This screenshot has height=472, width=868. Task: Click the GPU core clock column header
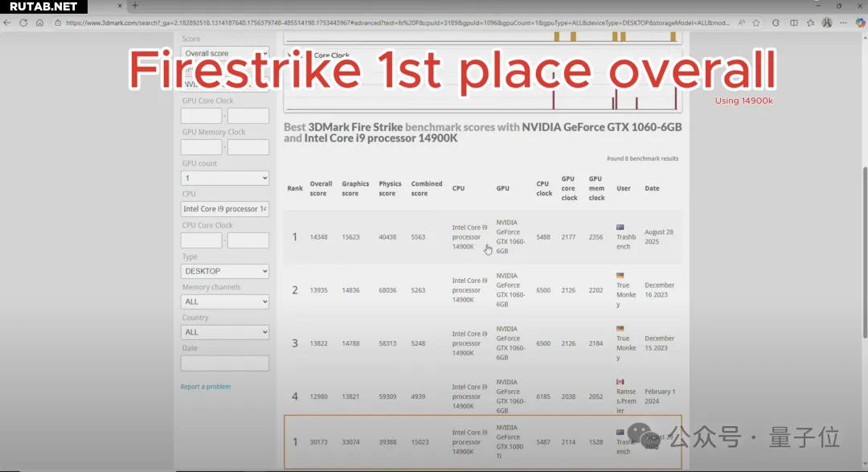click(569, 188)
